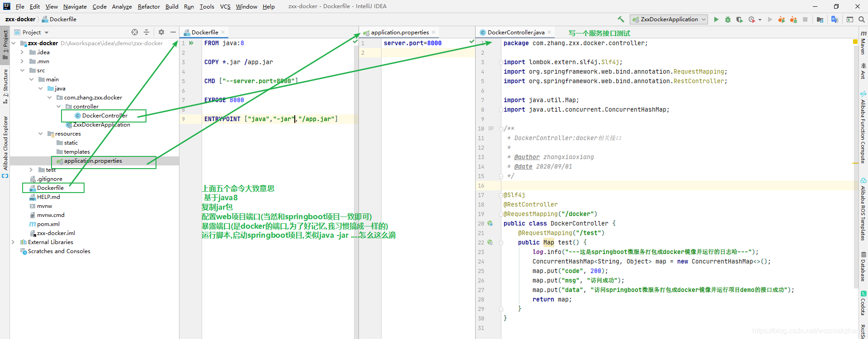Select pom.xml in project tree
This screenshot has height=339, width=868.
pos(48,224)
